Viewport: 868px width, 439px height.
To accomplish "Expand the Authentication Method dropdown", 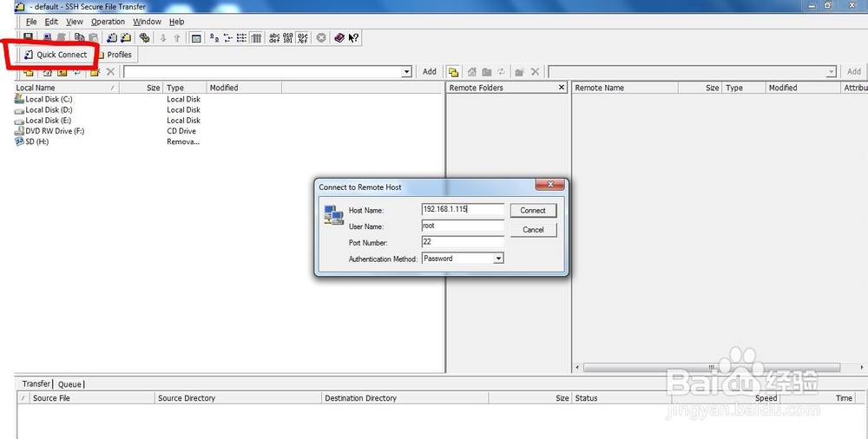I will click(x=498, y=259).
